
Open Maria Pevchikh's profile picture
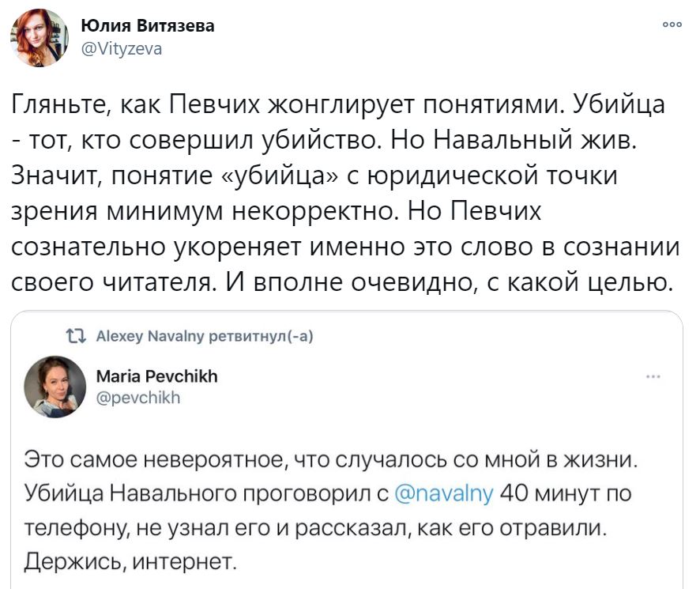click(55, 387)
